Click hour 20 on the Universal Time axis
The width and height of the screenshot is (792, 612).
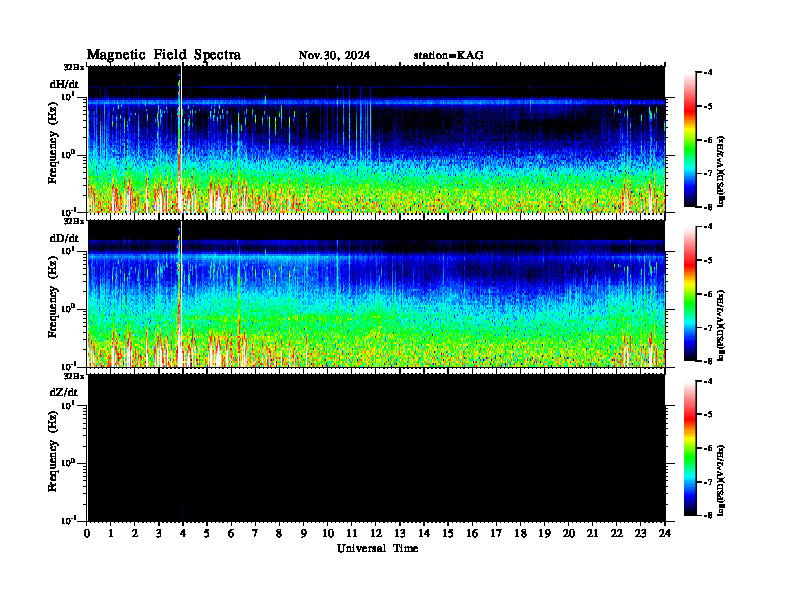point(569,533)
